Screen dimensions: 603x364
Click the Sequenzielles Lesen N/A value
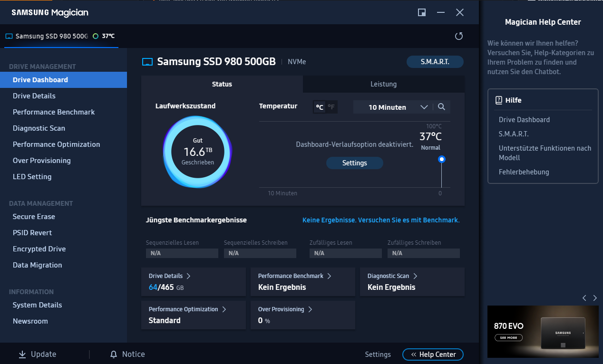[x=182, y=253]
